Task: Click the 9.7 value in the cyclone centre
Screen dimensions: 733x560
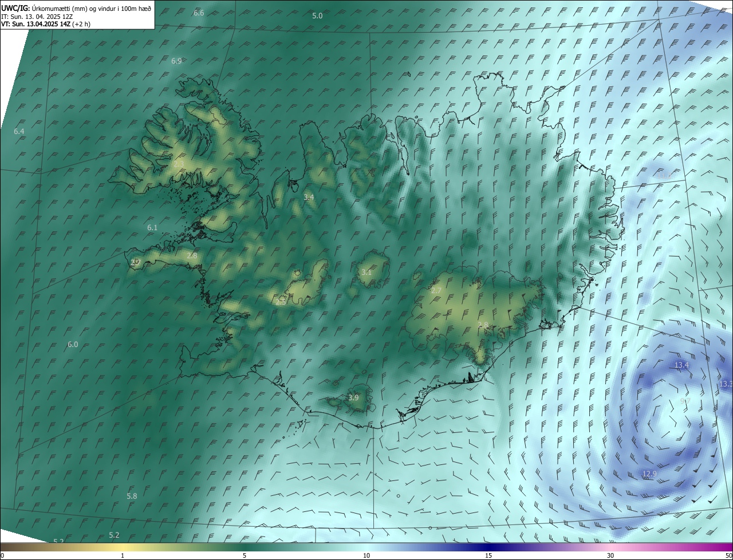Action: (x=685, y=401)
